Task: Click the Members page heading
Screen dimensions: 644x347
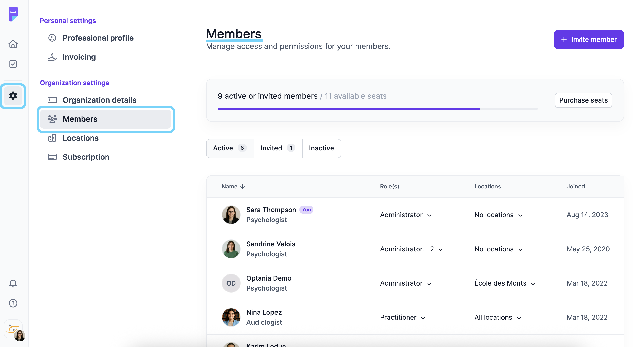Action: pos(234,34)
